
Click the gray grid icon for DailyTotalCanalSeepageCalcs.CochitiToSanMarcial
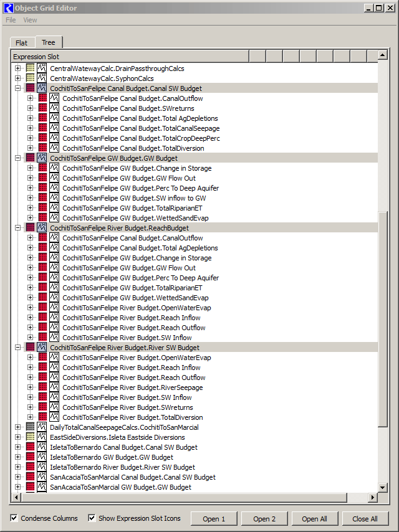(30, 427)
